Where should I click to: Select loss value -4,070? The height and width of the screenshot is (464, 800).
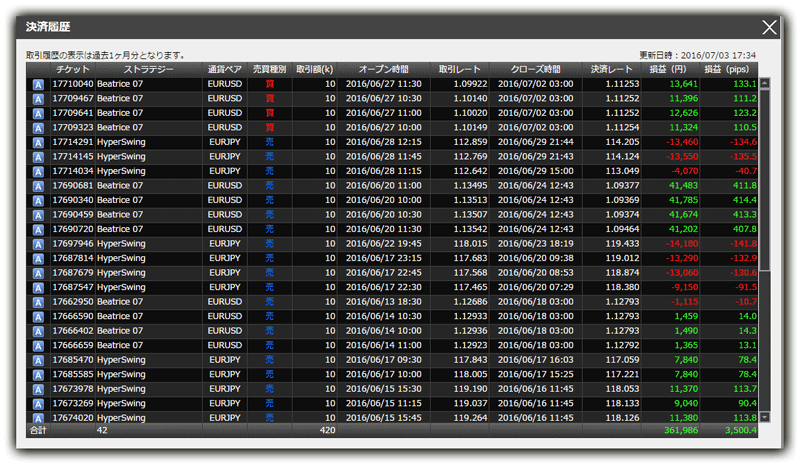pos(685,171)
